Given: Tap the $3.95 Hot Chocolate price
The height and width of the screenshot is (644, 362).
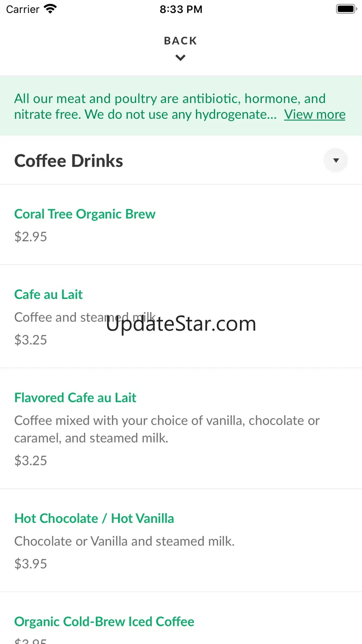Looking at the screenshot, I should 31,564.
